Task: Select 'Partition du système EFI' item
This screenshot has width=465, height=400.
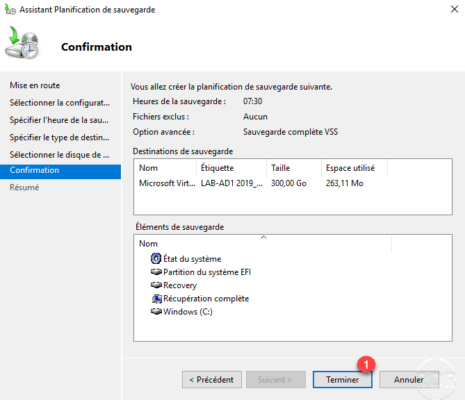Action: (207, 272)
